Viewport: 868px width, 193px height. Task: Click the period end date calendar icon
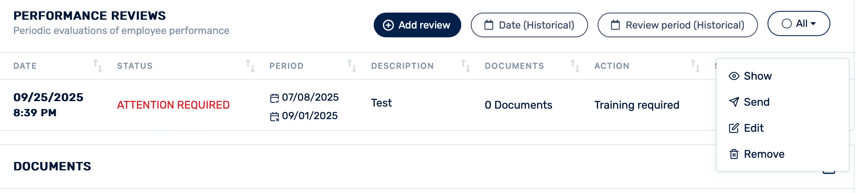[275, 117]
